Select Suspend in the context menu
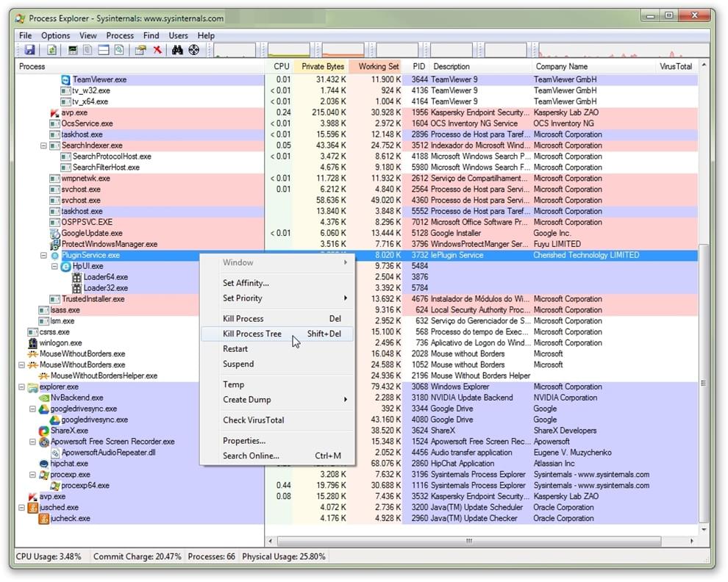728x582 pixels. pos(278,364)
